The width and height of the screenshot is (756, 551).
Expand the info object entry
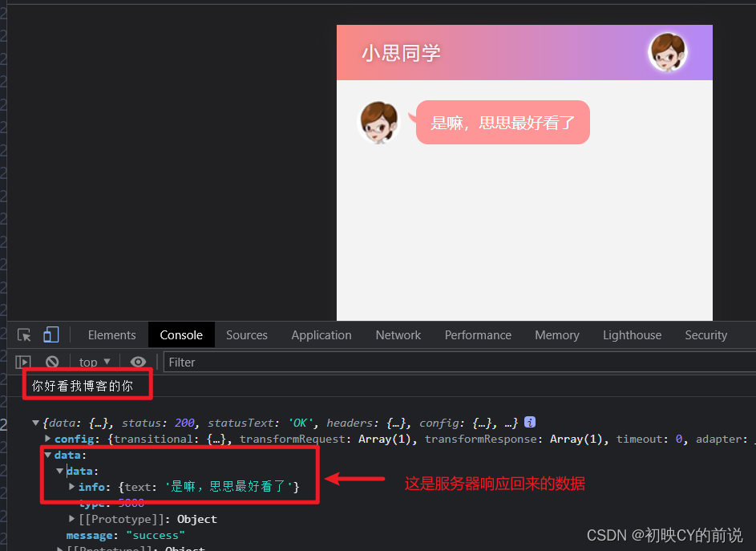(72, 487)
